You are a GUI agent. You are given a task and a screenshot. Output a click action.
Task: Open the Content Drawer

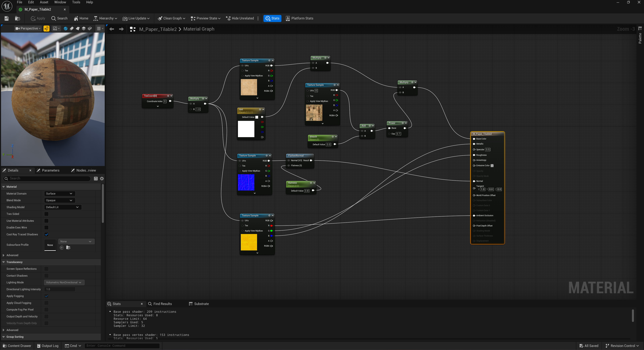pos(17,346)
